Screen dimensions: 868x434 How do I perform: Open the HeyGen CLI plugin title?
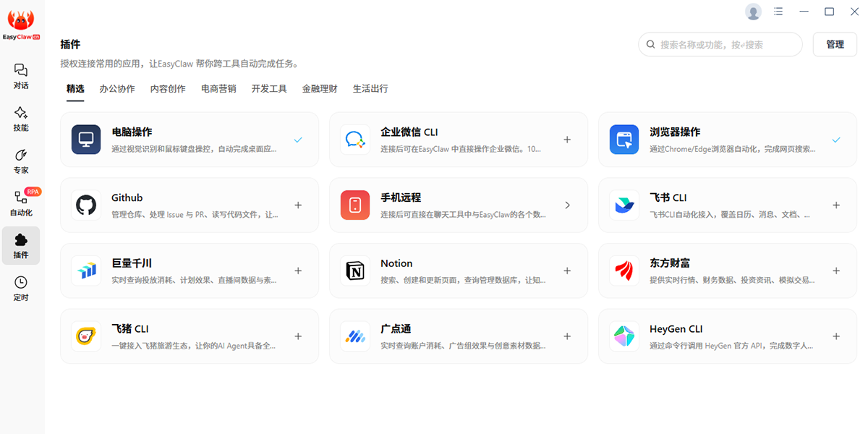pyautogui.click(x=676, y=329)
